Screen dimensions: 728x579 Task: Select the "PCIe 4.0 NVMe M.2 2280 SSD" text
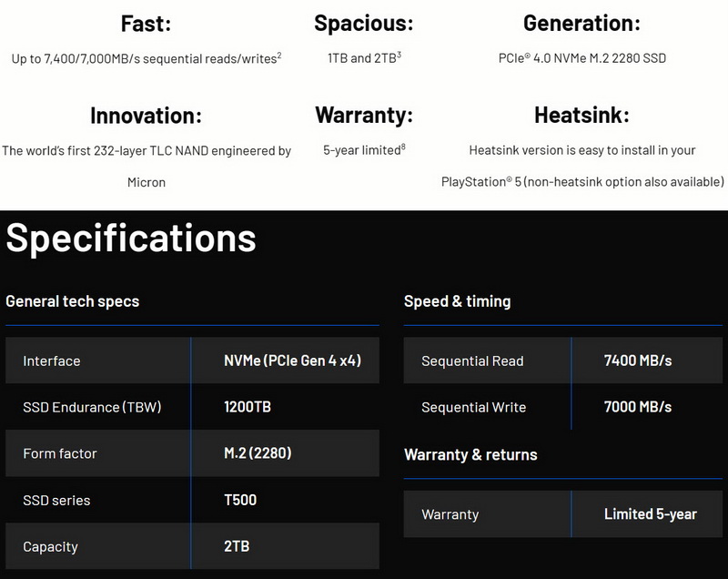(x=582, y=58)
